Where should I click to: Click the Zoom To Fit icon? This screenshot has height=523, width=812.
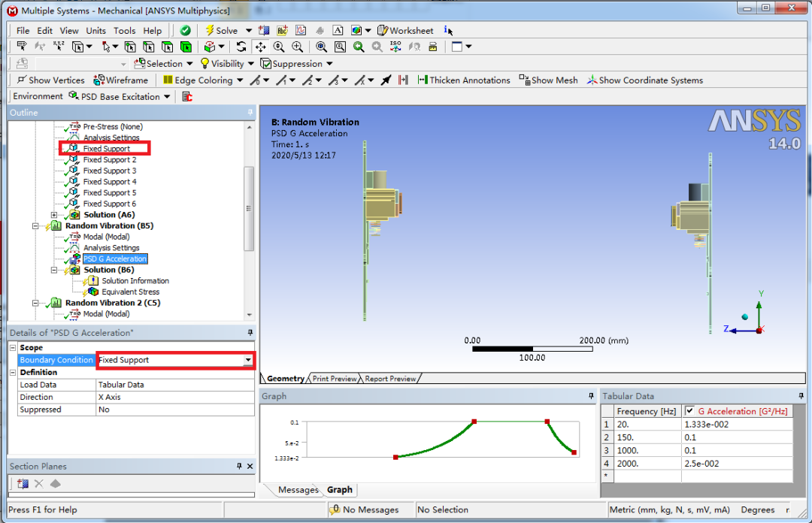[321, 47]
